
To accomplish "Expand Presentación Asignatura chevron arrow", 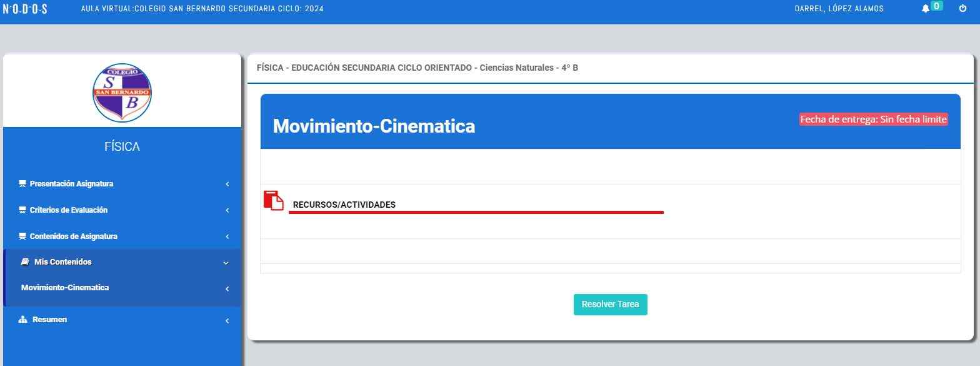I will pyautogui.click(x=227, y=184).
